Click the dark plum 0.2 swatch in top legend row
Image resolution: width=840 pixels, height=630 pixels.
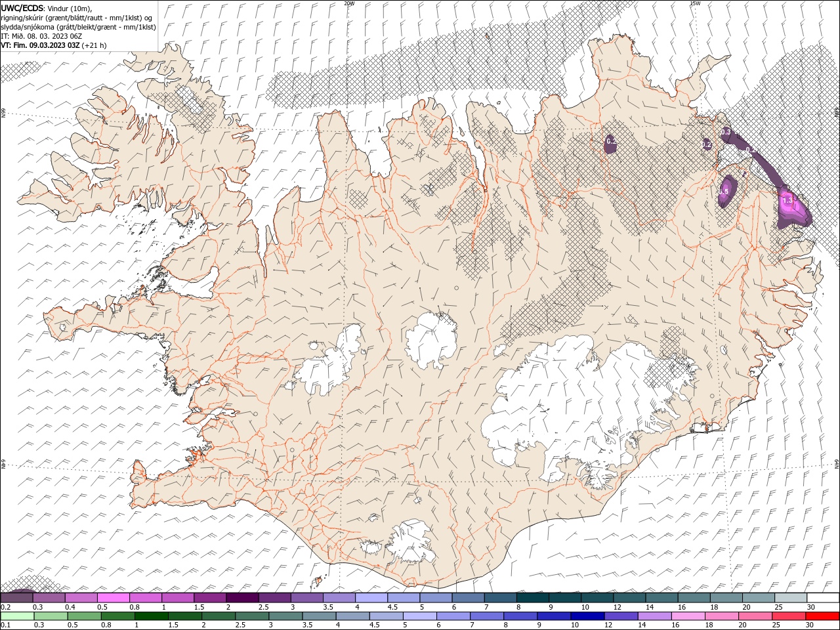coord(16,598)
